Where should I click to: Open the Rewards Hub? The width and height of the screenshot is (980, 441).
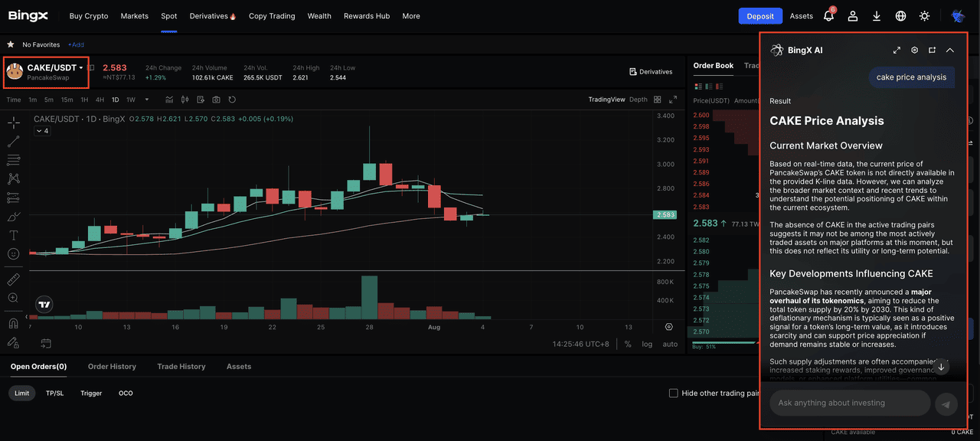pos(367,16)
